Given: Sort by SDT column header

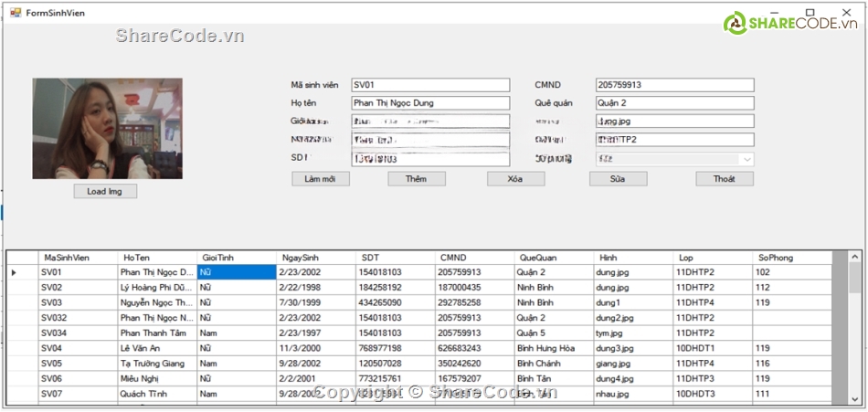Looking at the screenshot, I should pos(396,258).
